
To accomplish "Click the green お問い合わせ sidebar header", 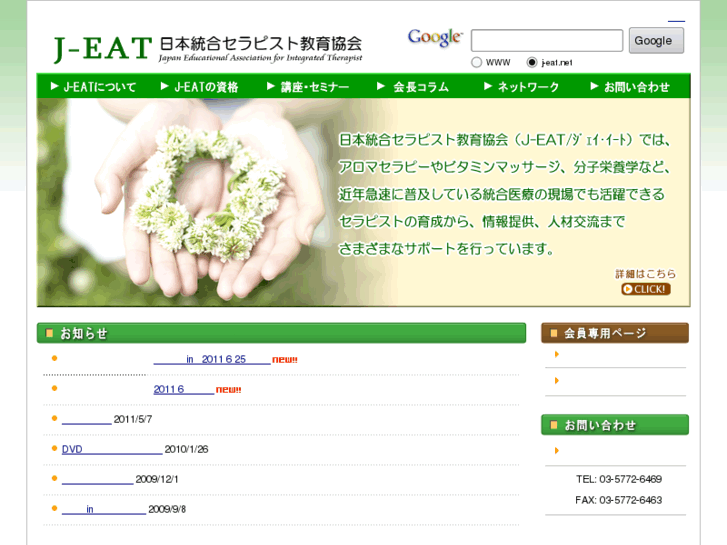I will click(x=615, y=425).
